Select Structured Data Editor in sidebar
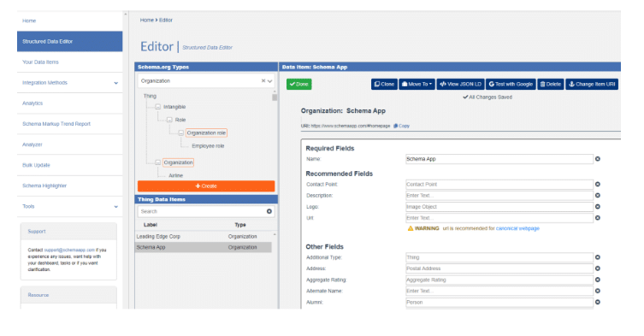Screen dimensions: 644x336 [x=69, y=42]
